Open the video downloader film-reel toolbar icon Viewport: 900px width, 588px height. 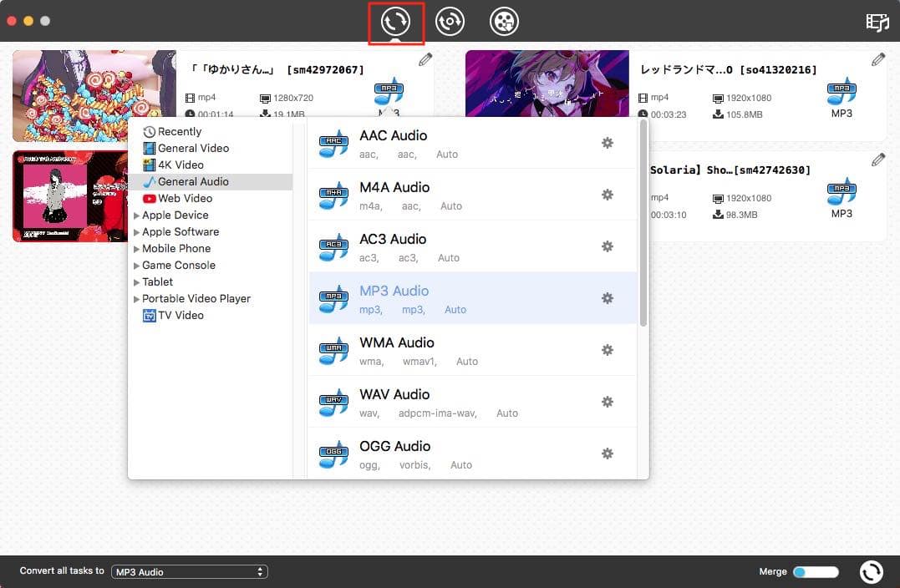click(502, 22)
